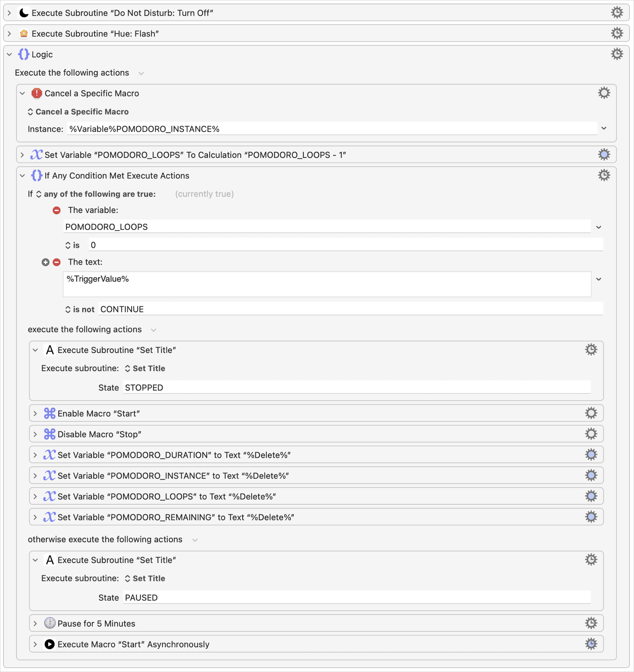Click the State field containing PAUSED
634x672 pixels.
pyautogui.click(x=357, y=598)
